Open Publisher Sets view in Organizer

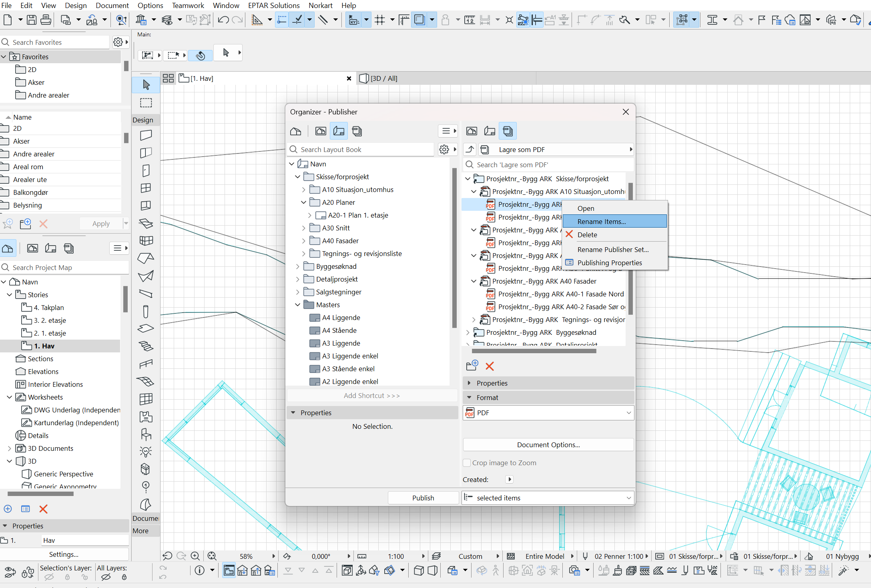coord(508,131)
